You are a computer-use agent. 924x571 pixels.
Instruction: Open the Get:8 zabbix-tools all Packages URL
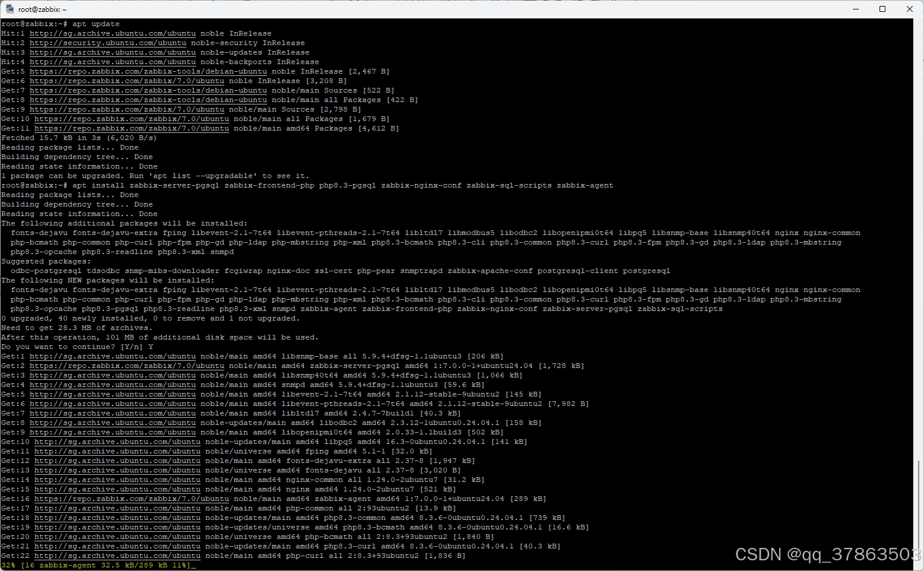[x=148, y=100]
